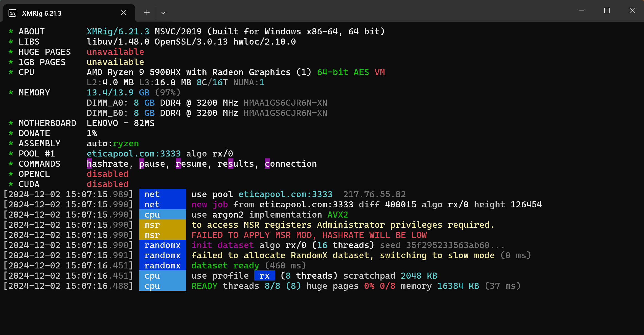Minimize the terminal window
Image resolution: width=644 pixels, height=335 pixels.
tap(581, 10)
